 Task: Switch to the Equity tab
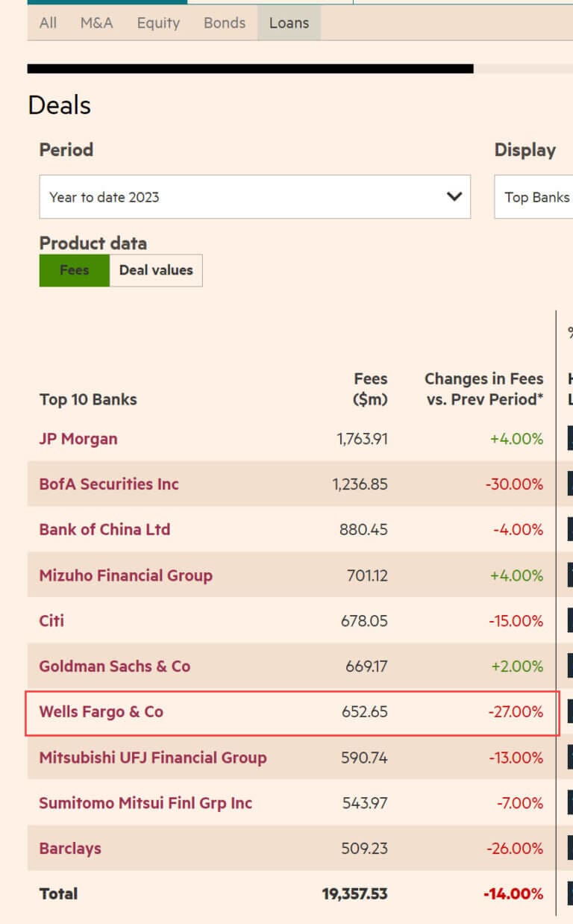click(x=157, y=23)
